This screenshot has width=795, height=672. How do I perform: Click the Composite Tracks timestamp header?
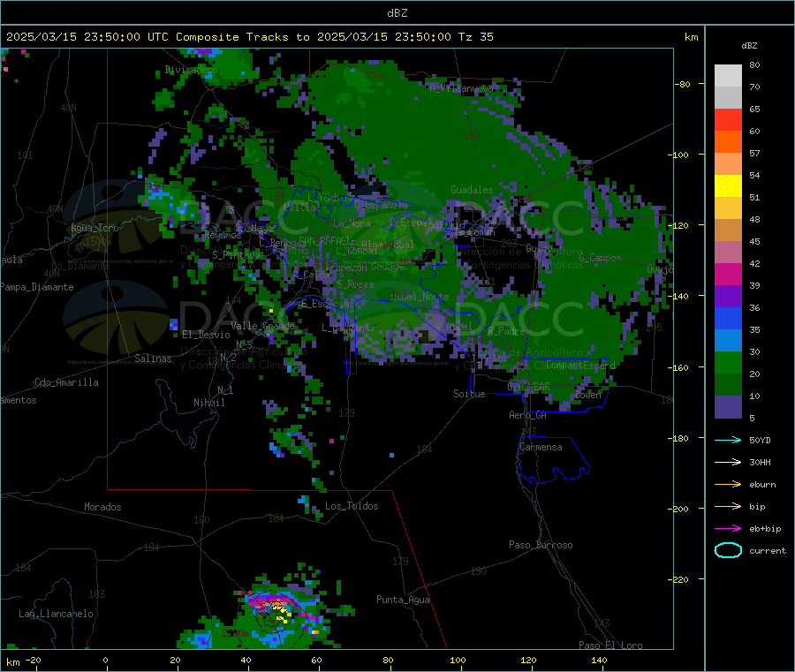point(249,37)
